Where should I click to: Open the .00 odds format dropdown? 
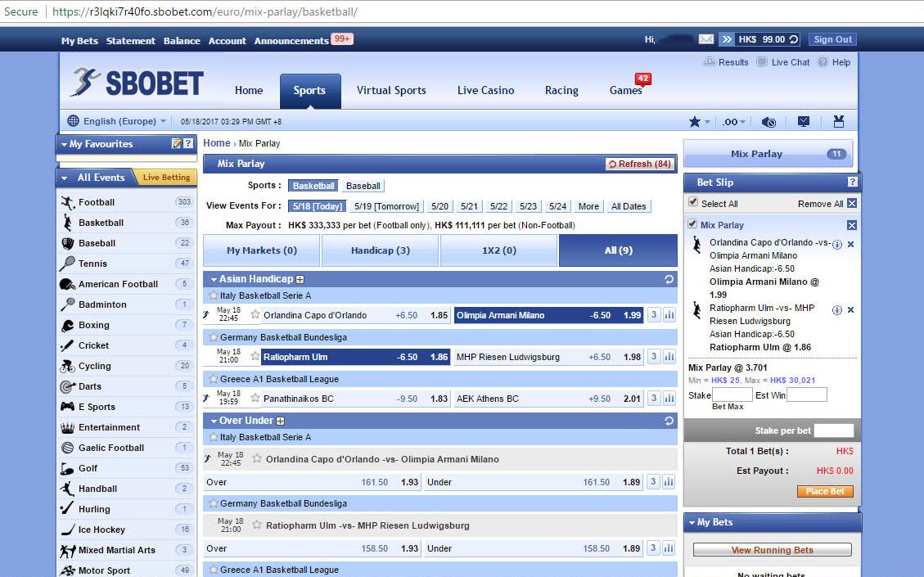734,121
